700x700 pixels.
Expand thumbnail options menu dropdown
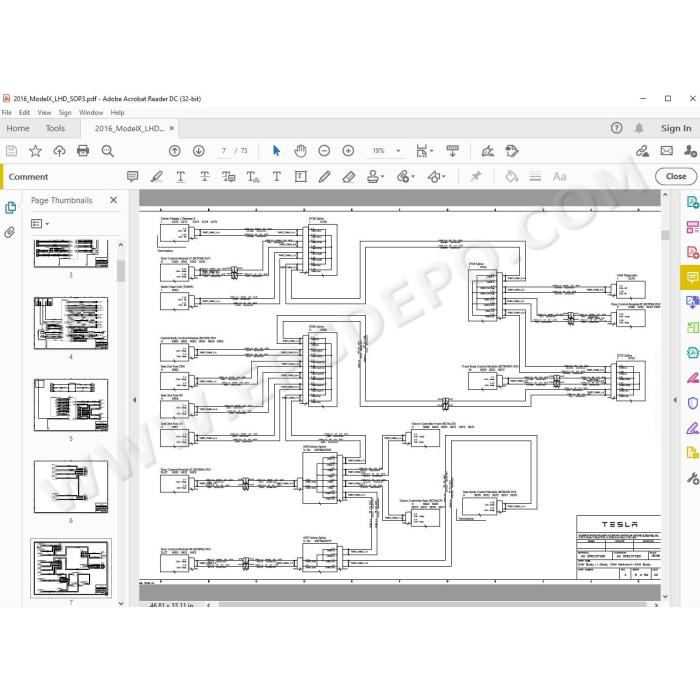[x=40, y=224]
